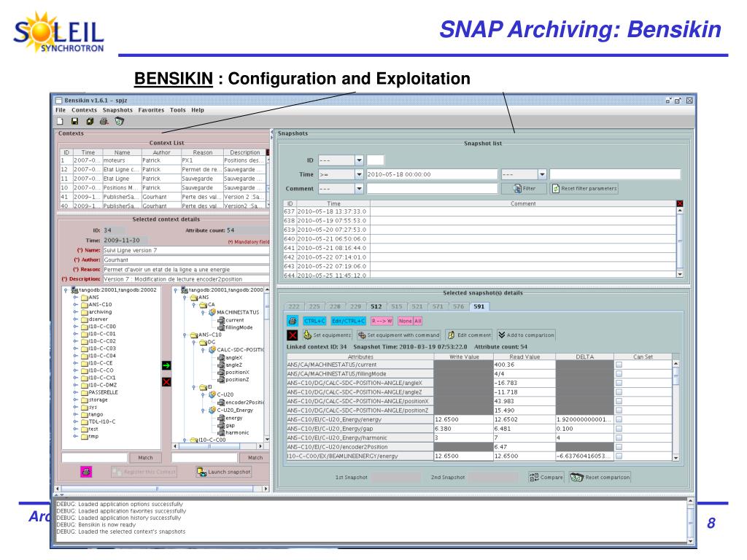Click the C-U20_Energy device icon

point(212,410)
